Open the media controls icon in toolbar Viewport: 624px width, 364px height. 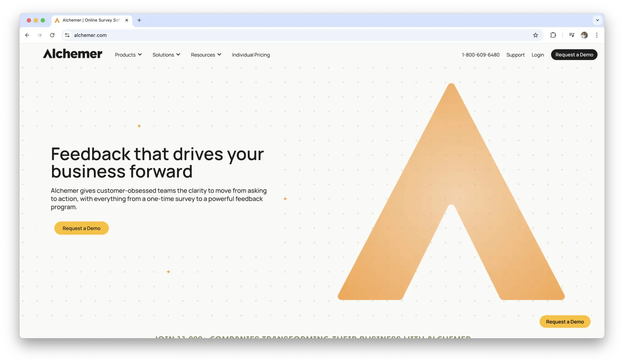572,35
